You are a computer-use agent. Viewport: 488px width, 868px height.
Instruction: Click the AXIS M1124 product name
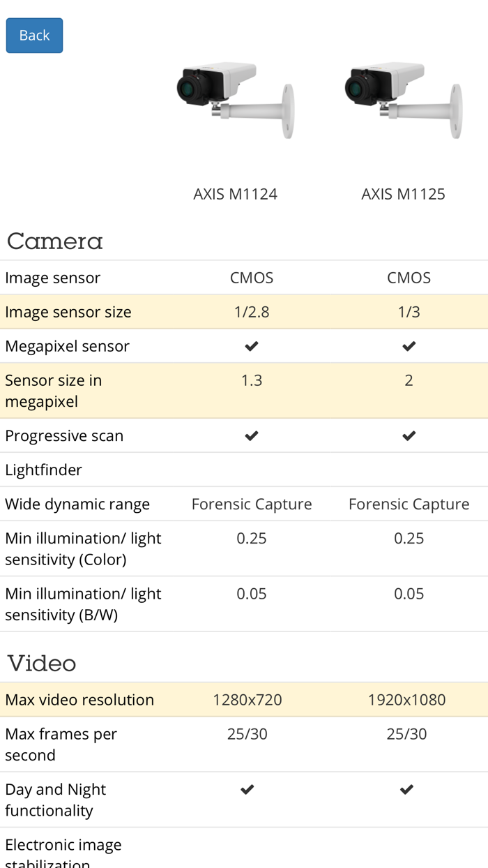coord(235,194)
